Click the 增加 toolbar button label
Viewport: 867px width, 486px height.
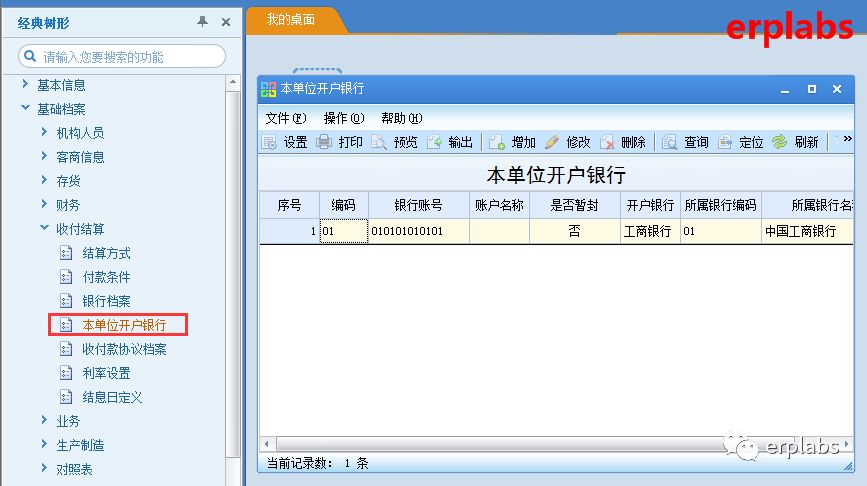524,143
